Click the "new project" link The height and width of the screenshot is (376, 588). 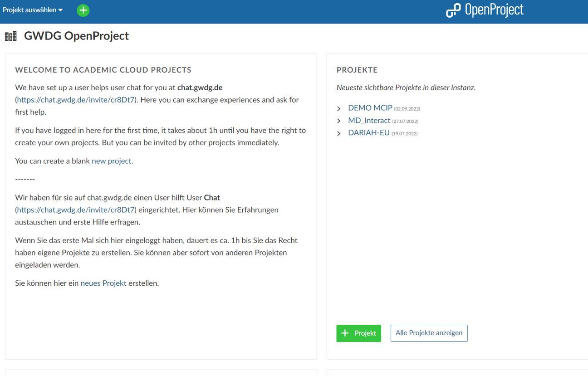111,161
